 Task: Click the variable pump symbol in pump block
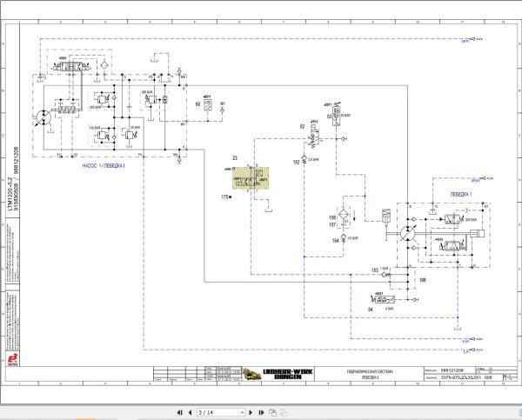point(43,117)
